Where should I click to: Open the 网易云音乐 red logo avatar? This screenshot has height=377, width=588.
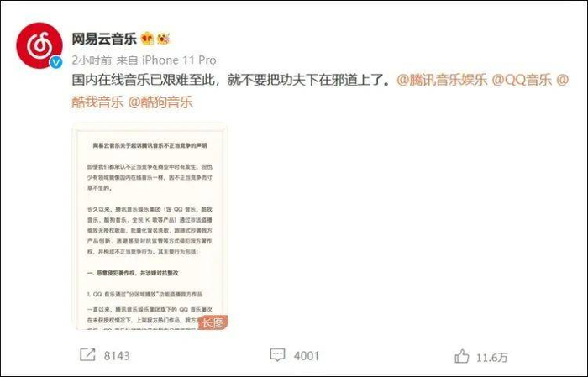(39, 45)
